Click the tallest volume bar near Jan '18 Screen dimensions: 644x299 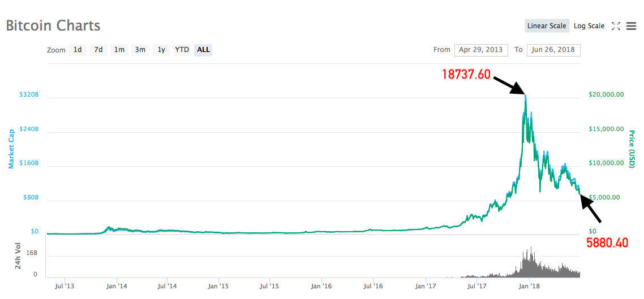(x=531, y=262)
